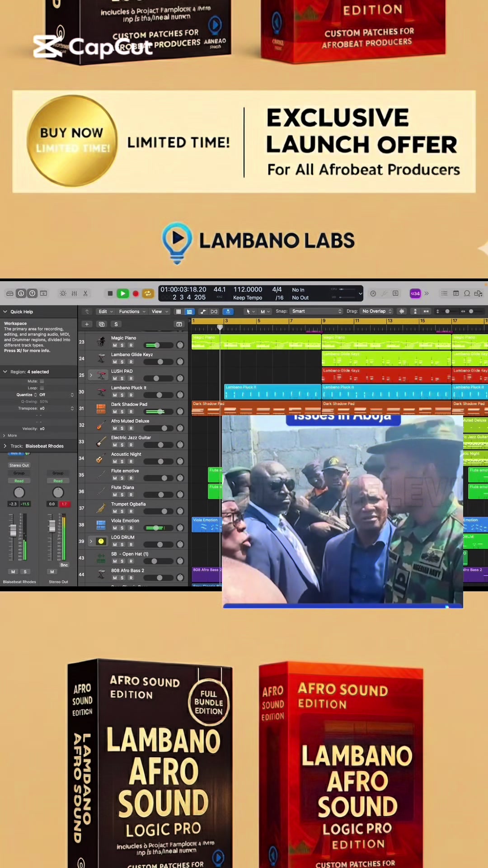Open Smart Controls button
Screen dimensions: 488x868
pos(63,293)
